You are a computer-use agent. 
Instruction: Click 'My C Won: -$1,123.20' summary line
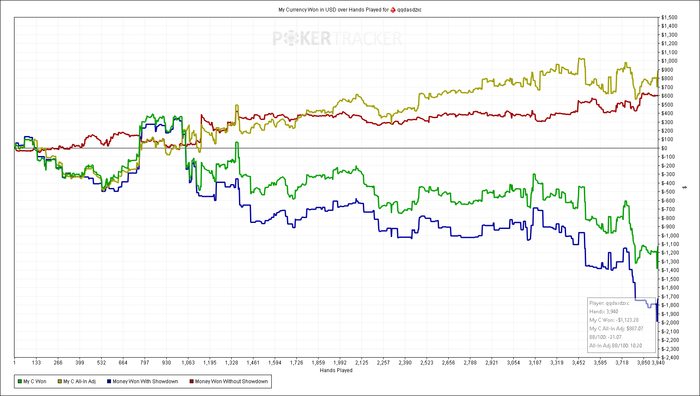(x=614, y=320)
